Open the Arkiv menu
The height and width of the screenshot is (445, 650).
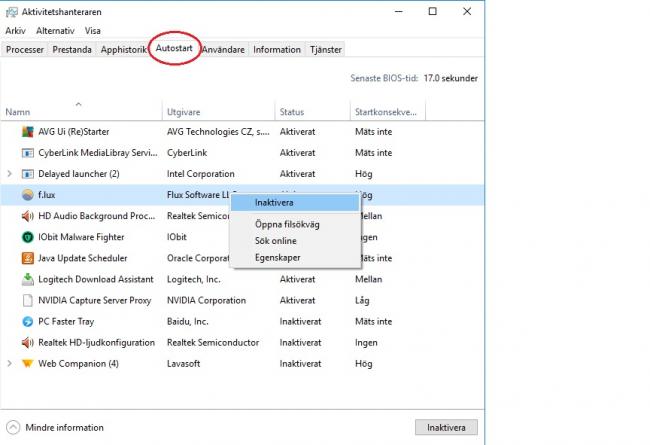(x=15, y=31)
